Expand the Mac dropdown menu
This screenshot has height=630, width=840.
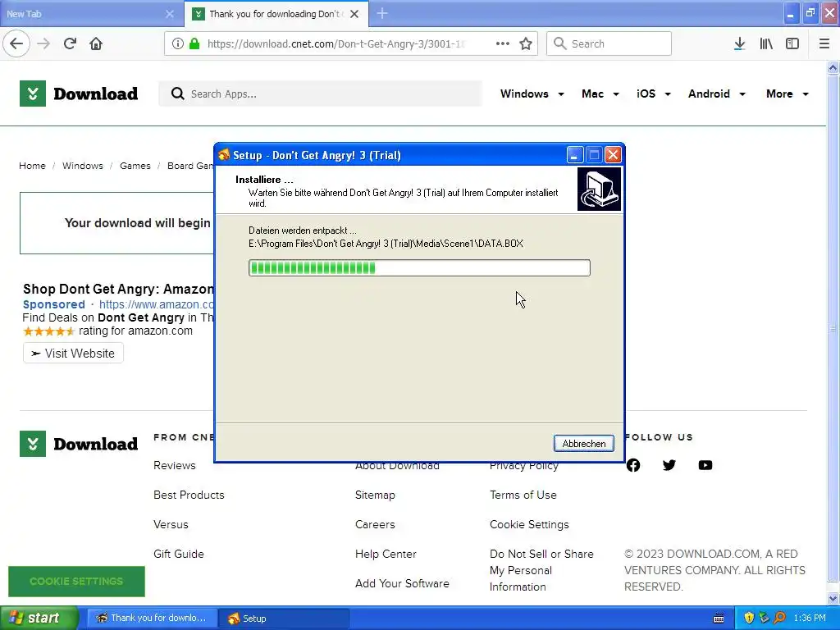click(600, 94)
